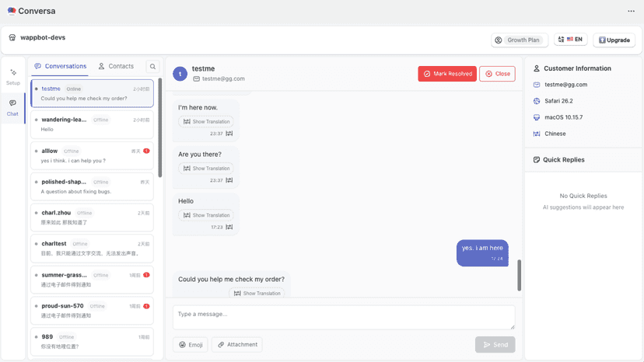Image resolution: width=644 pixels, height=362 pixels.
Task: Click the conversation list scrollbar
Action: tap(159, 128)
